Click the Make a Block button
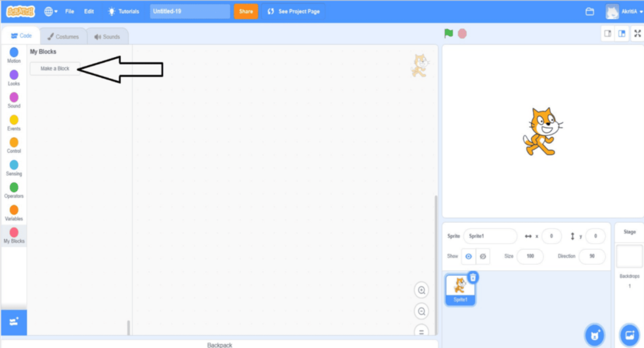Image resolution: width=644 pixels, height=348 pixels. 55,68
